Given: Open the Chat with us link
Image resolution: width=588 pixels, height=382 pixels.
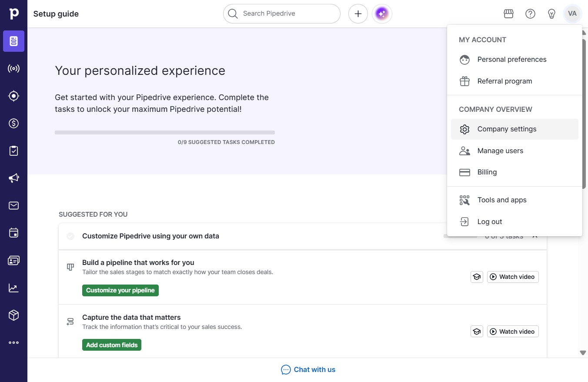Looking at the screenshot, I should pyautogui.click(x=308, y=370).
